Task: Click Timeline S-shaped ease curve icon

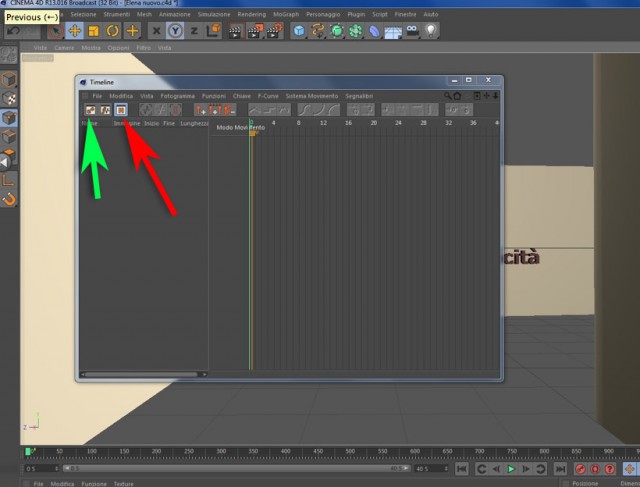Action: pos(304,109)
